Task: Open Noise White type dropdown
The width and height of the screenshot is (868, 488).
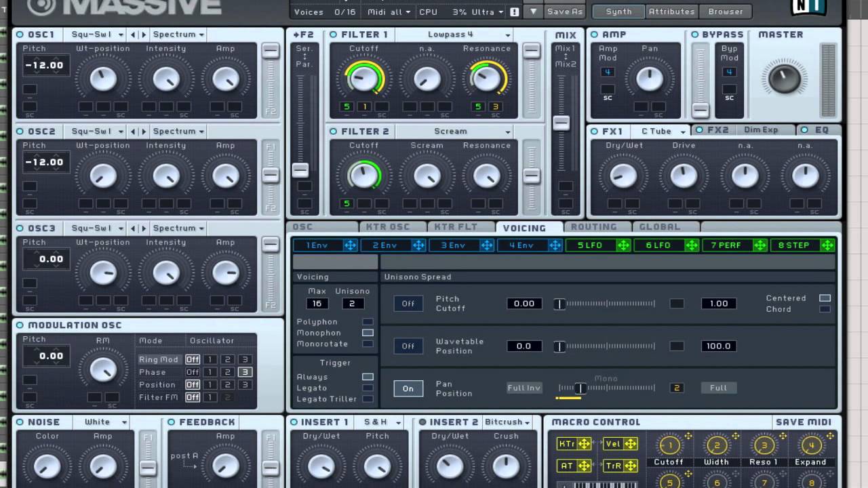Action: tap(103, 422)
